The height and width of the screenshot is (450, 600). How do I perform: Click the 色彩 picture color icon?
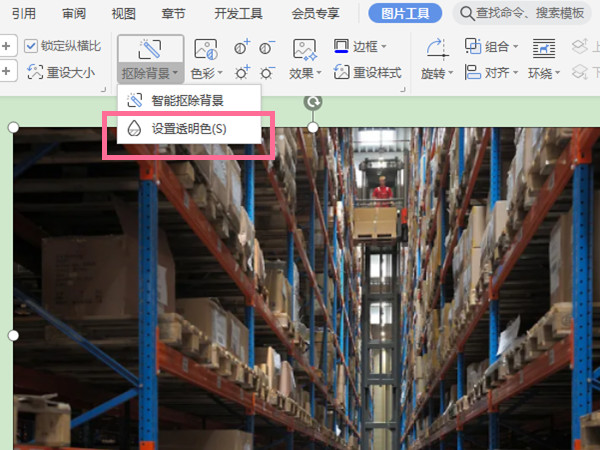(x=206, y=49)
